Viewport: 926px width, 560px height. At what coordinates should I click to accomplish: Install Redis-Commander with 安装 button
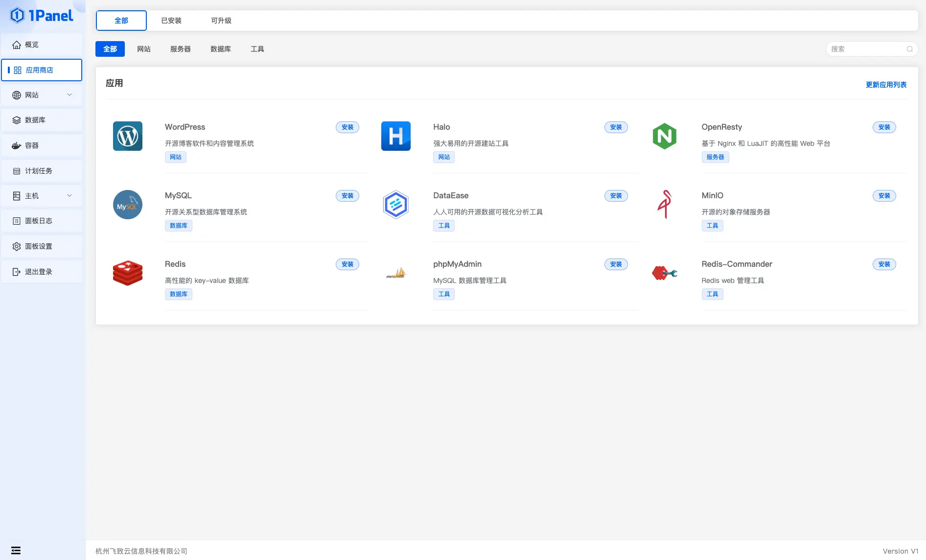pos(884,264)
